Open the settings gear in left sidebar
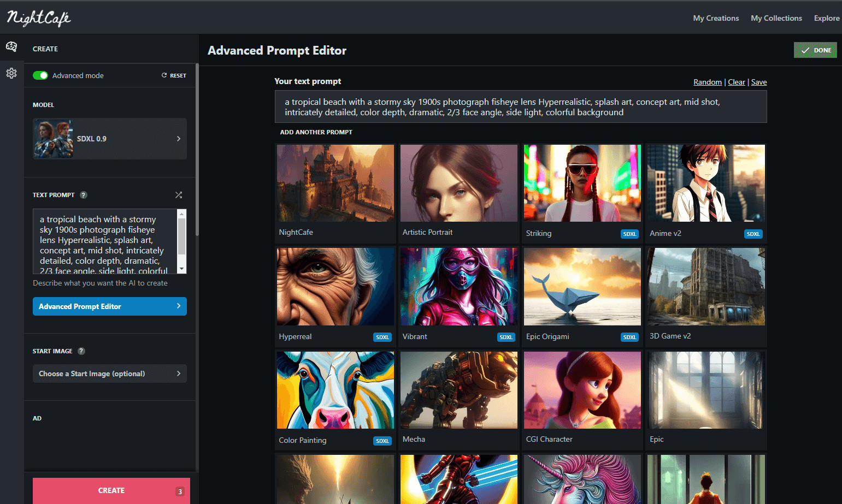The image size is (842, 504). pyautogui.click(x=11, y=73)
